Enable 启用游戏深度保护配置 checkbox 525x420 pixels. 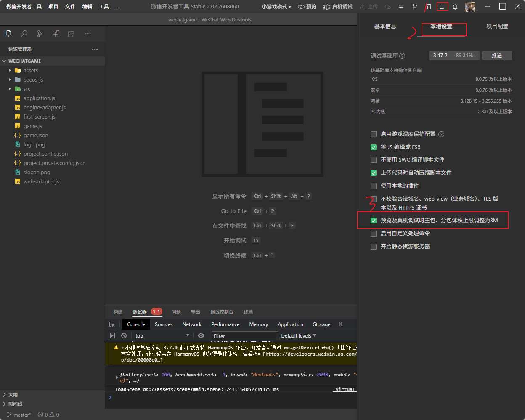pyautogui.click(x=374, y=134)
